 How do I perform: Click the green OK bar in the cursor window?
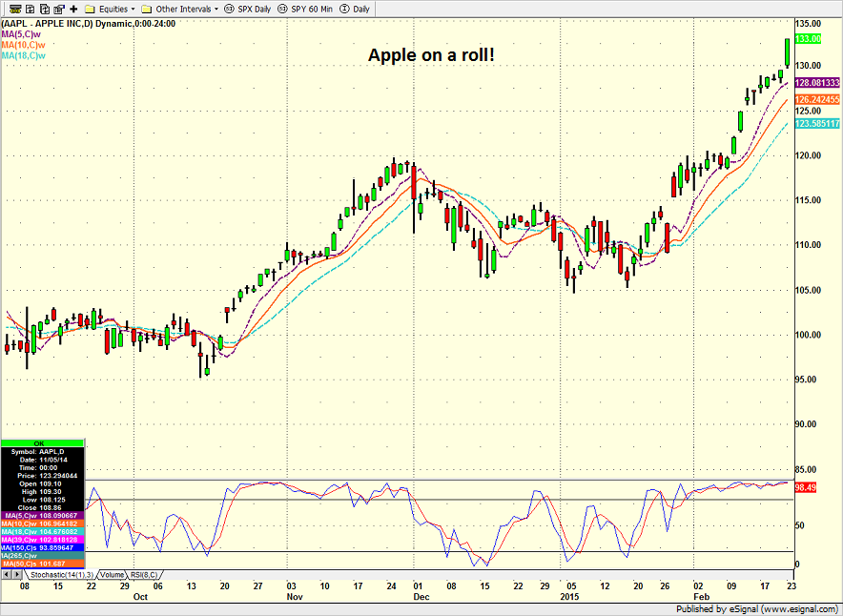pos(42,443)
